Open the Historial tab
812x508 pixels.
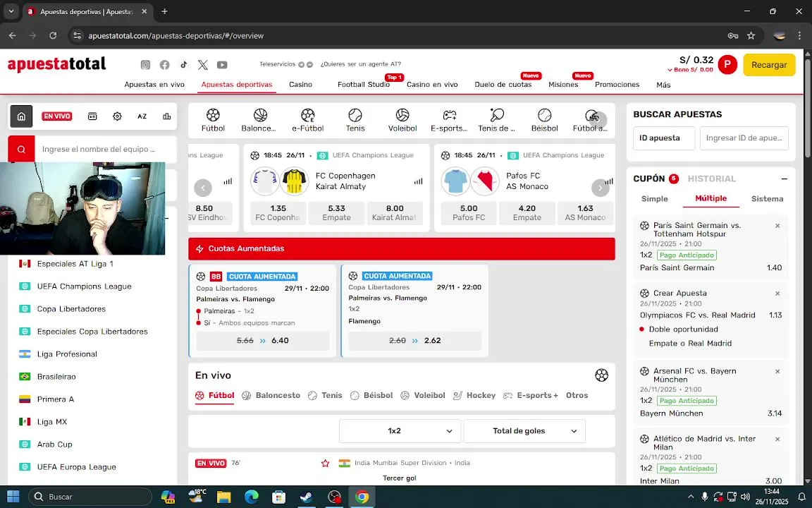pyautogui.click(x=711, y=179)
